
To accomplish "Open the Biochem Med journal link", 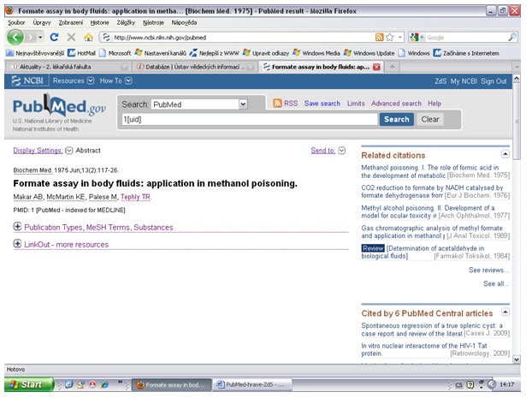I will (33, 170).
